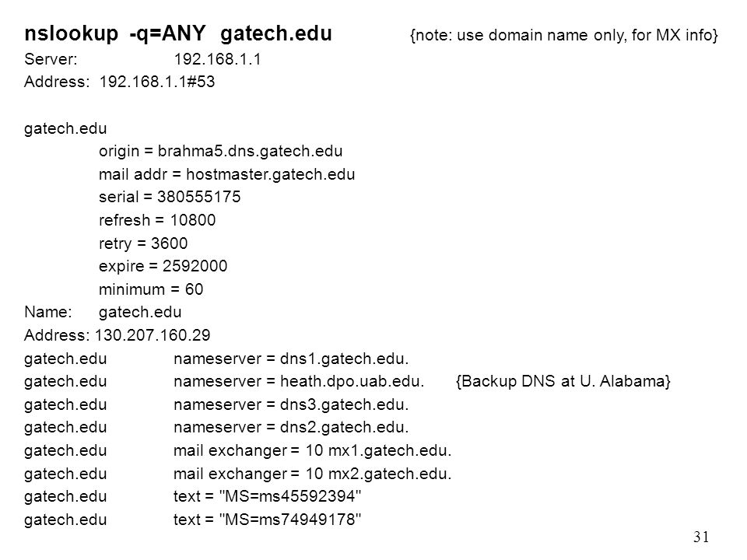Select the hostmaster.gatech.edu mail addr

pyautogui.click(x=270, y=174)
